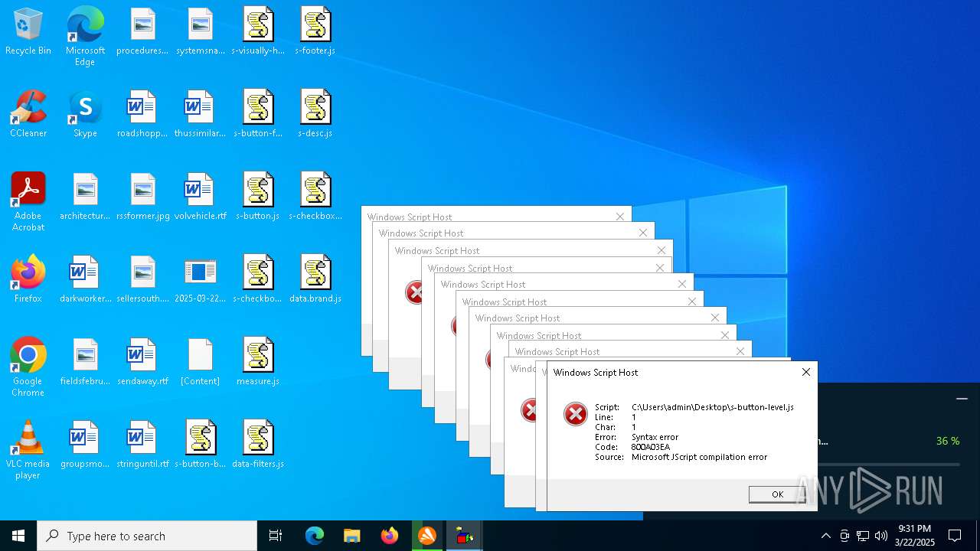Select the s-checkbox... script file in the third row
Image resolution: width=980 pixels, height=551 pixels.
click(315, 197)
